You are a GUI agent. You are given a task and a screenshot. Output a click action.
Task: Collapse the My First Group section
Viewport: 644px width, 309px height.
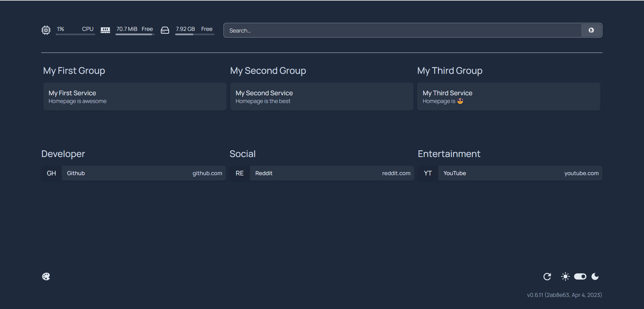point(74,71)
